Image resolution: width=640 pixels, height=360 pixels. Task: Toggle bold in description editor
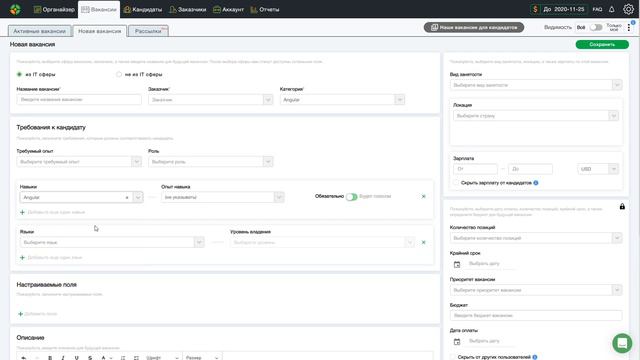pyautogui.click(x=50, y=358)
